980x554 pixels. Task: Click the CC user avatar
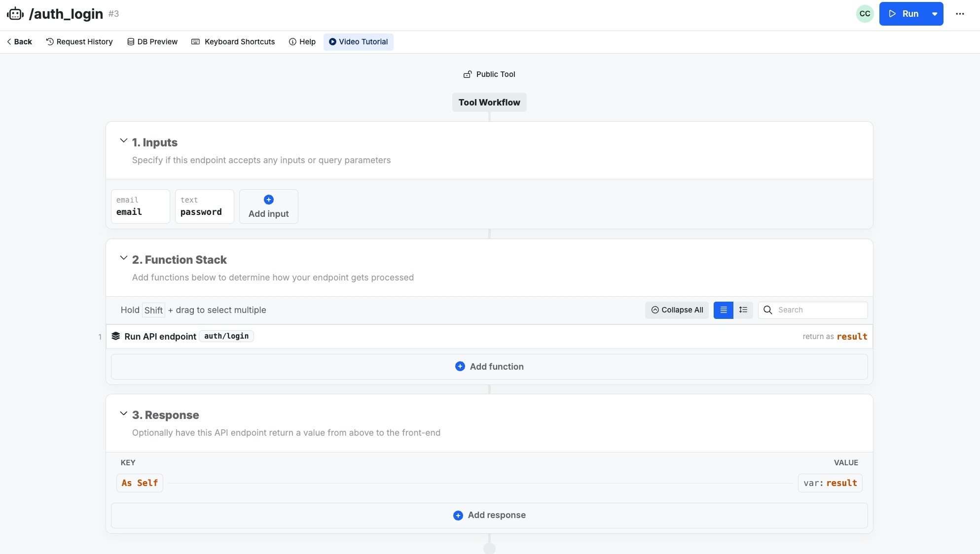point(865,14)
